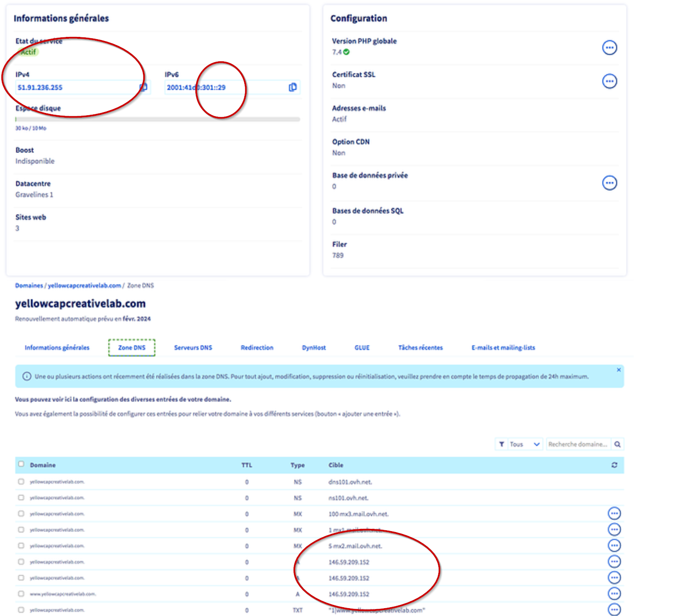The height and width of the screenshot is (616, 689).
Task: Open Base de données privée actions menu
Action: (x=609, y=183)
